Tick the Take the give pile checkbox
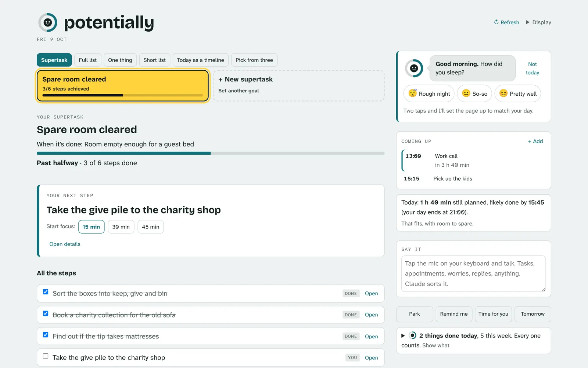Screen dimensions: 588x368 (46, 356)
